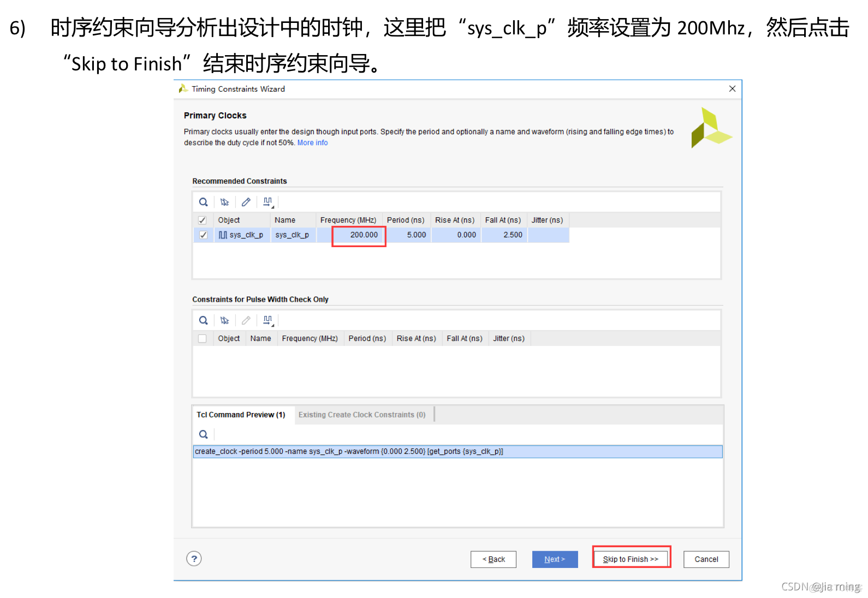Toggle header checkbox in Pulse Width table
The width and height of the screenshot is (868, 598).
[x=203, y=338]
